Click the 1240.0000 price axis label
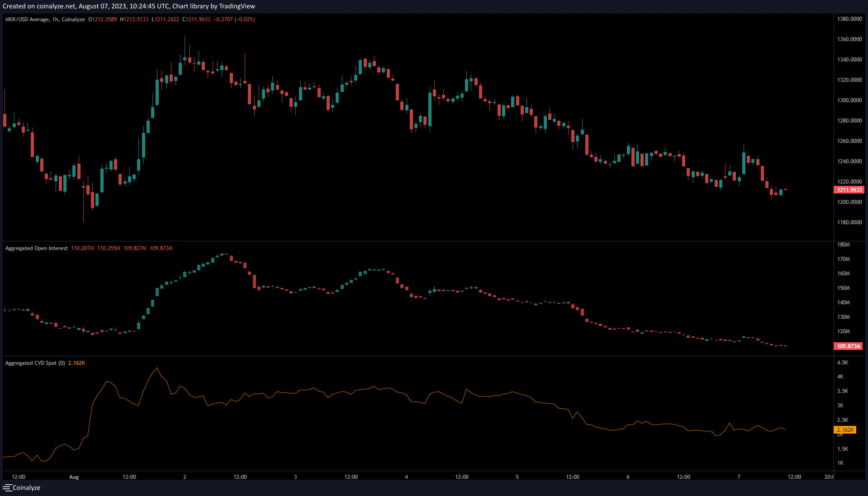 tap(849, 161)
